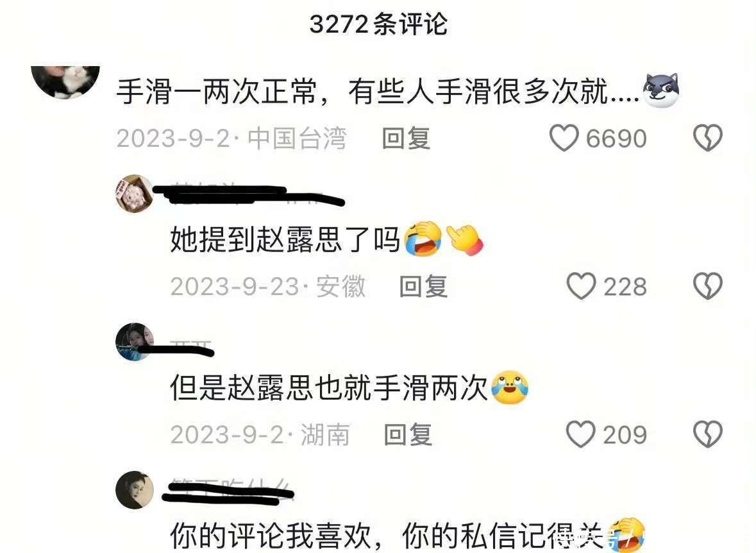Tap the husky dog emoji in top comment
756x553 pixels.
tap(661, 90)
